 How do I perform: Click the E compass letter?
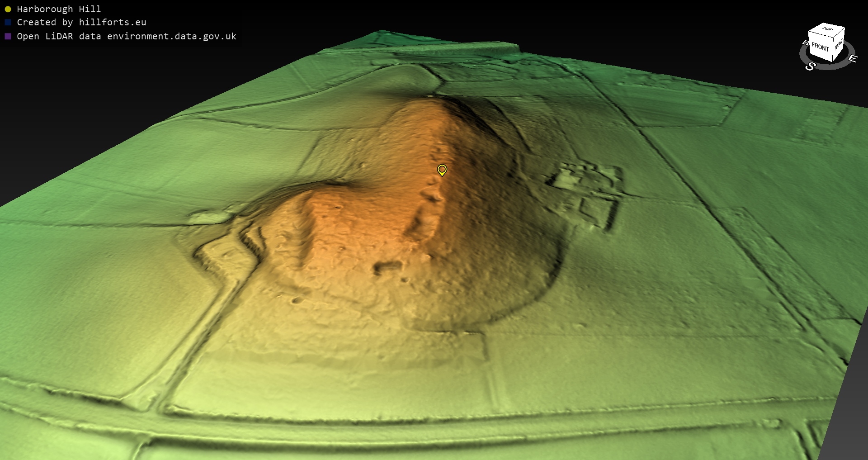pyautogui.click(x=852, y=58)
